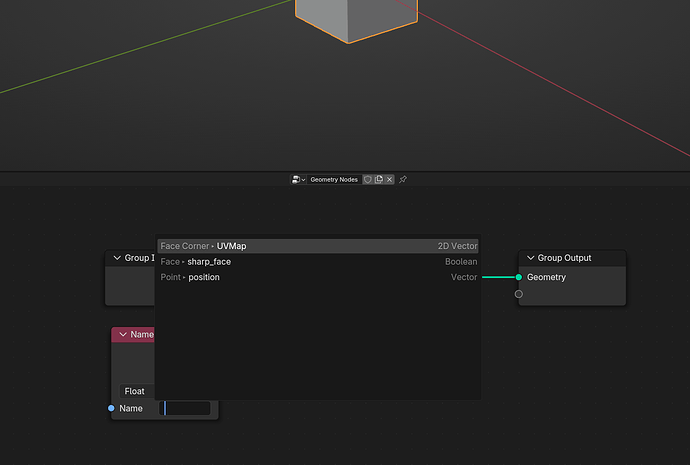690x465 pixels.
Task: Toggle the fake user shield icon
Action: coord(367,179)
